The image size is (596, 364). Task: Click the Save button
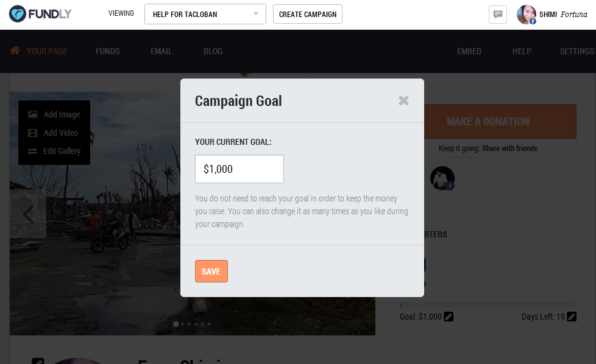(x=211, y=271)
